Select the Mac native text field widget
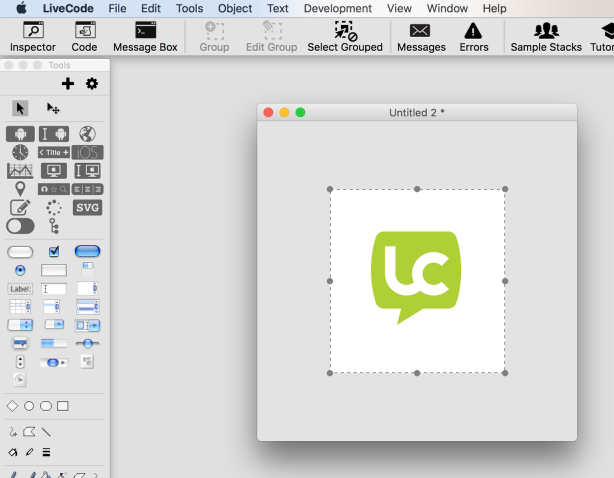The height and width of the screenshot is (478, 614). (x=87, y=171)
